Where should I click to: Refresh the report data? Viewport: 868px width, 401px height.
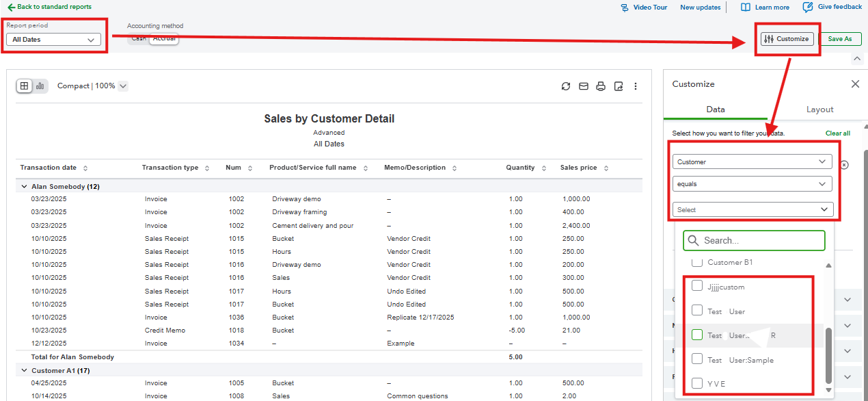tap(565, 86)
